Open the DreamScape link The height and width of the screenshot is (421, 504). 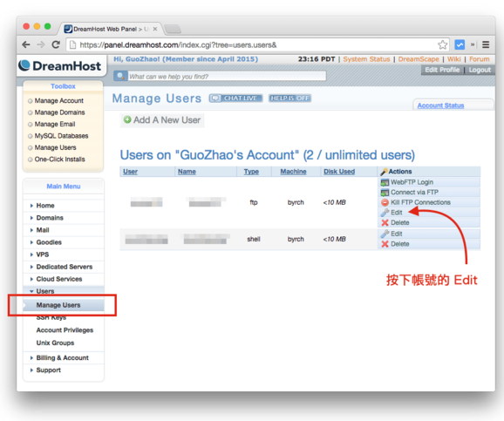coord(419,59)
